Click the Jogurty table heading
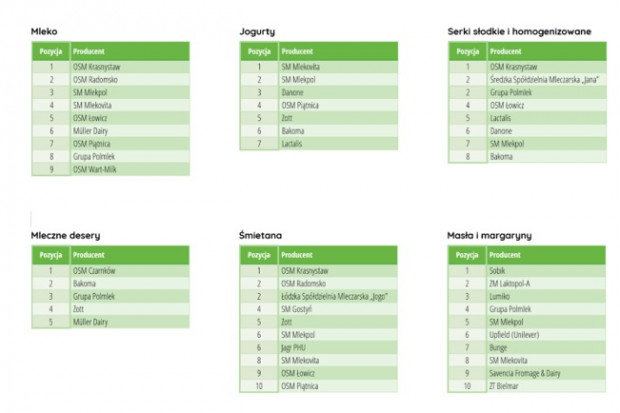This screenshot has height=413, width=620. click(257, 32)
